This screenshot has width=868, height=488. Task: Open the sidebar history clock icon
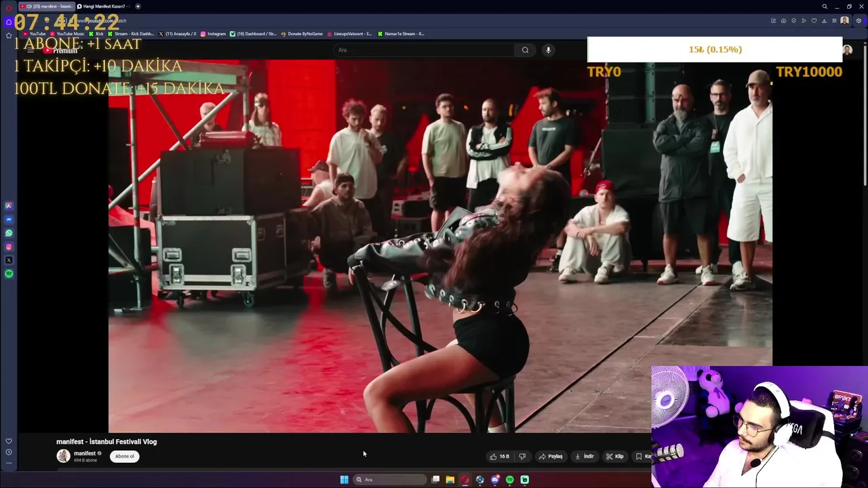(x=9, y=452)
